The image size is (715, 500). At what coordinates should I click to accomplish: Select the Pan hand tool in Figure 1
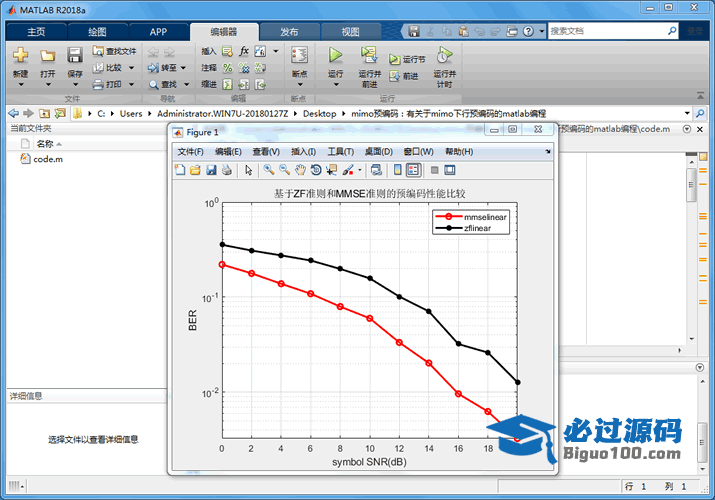[x=300, y=170]
